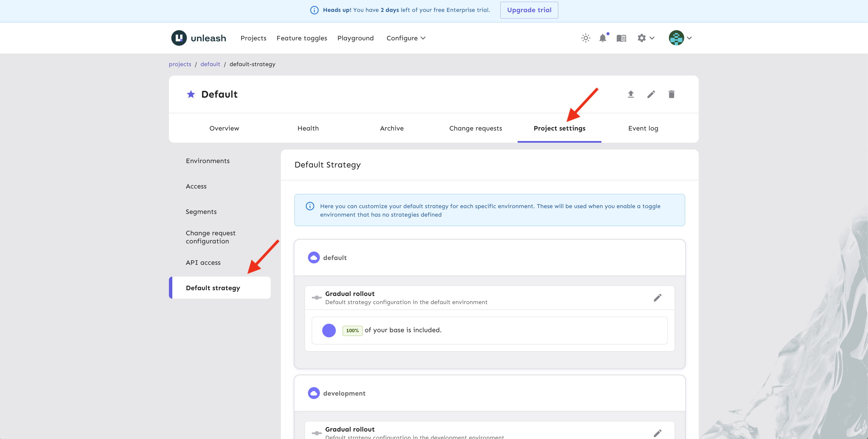
Task: Click the favorite star next to Default
Action: pos(191,94)
